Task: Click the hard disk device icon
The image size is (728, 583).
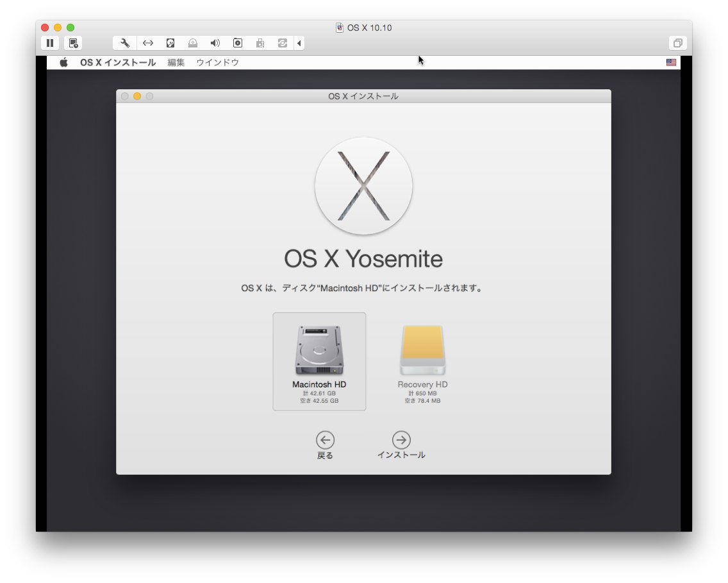Action: pyautogui.click(x=170, y=43)
